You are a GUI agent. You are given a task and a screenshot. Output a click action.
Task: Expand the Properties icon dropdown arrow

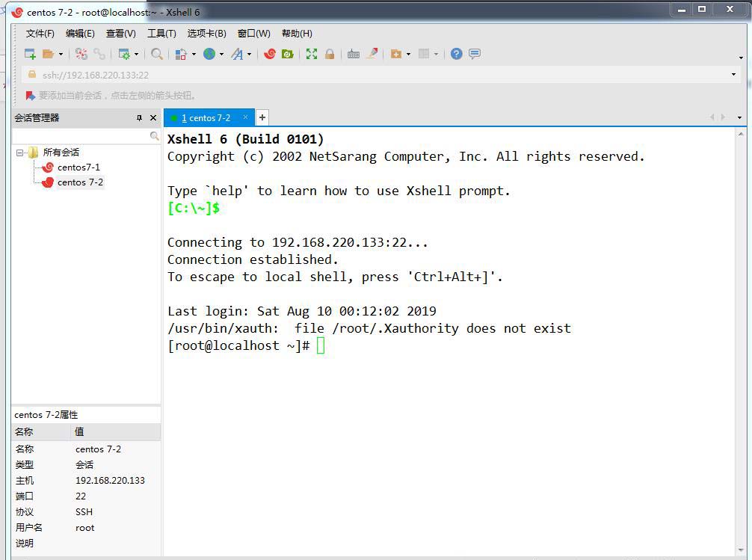(136, 55)
